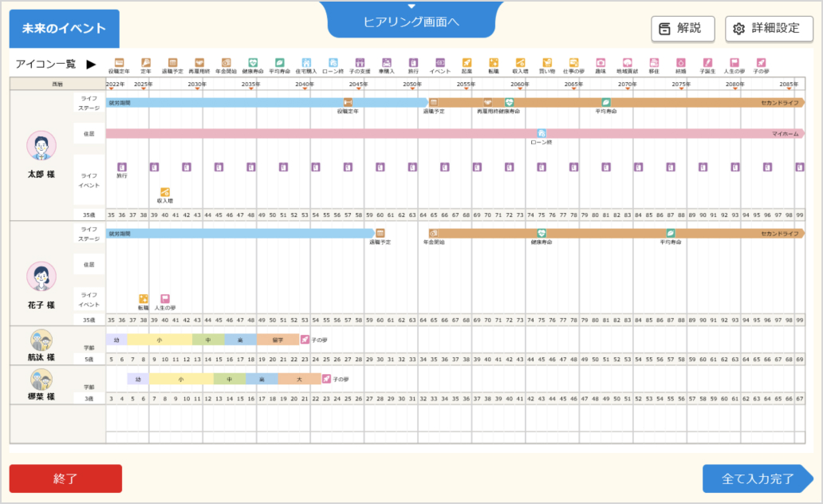Click 太郎's ローン終 marker on housing bar
This screenshot has width=823, height=504.
click(x=541, y=133)
